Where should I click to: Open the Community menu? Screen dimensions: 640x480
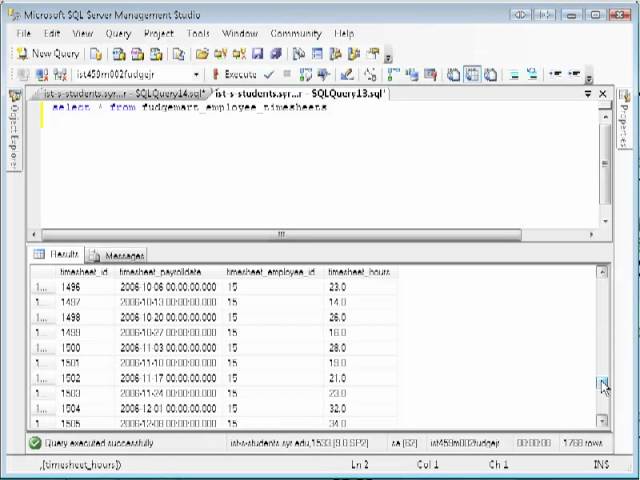coord(296,33)
